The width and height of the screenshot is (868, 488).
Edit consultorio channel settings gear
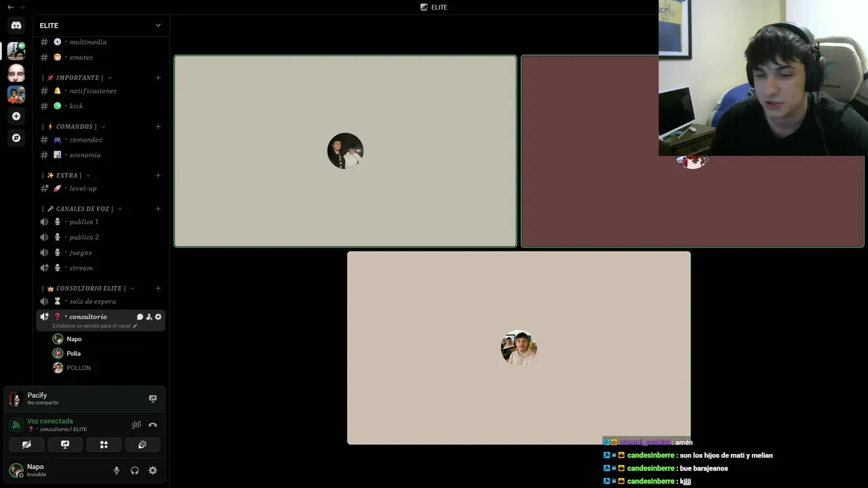[x=158, y=317]
